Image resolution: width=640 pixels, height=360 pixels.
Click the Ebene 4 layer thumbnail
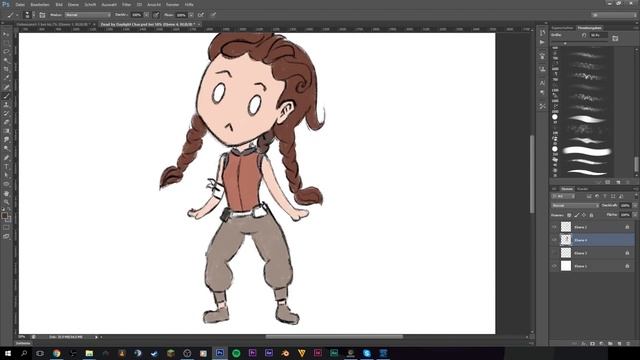(566, 240)
